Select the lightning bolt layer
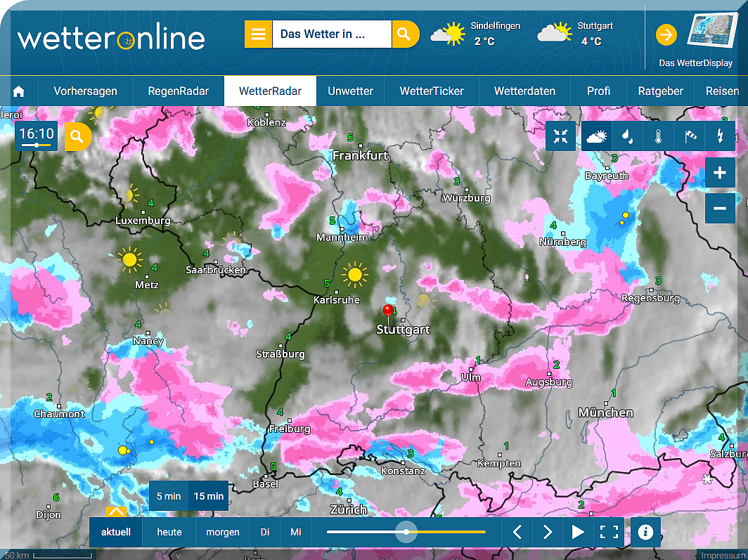 point(720,136)
